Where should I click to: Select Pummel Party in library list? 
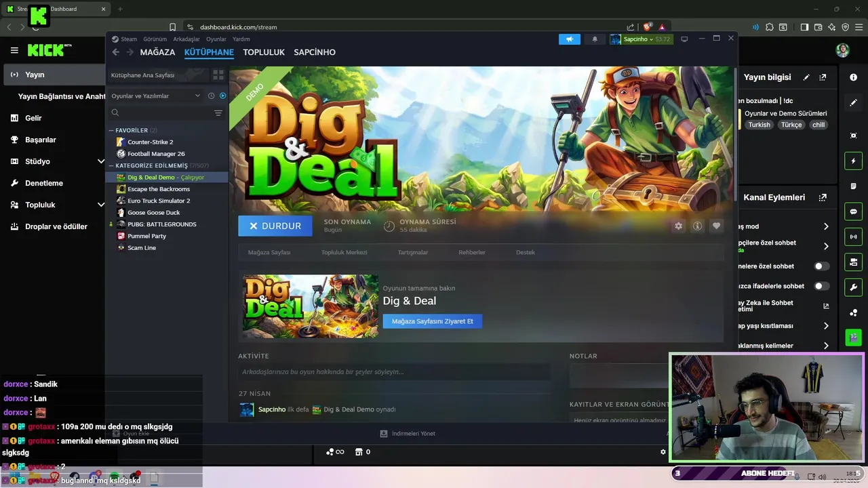click(146, 236)
